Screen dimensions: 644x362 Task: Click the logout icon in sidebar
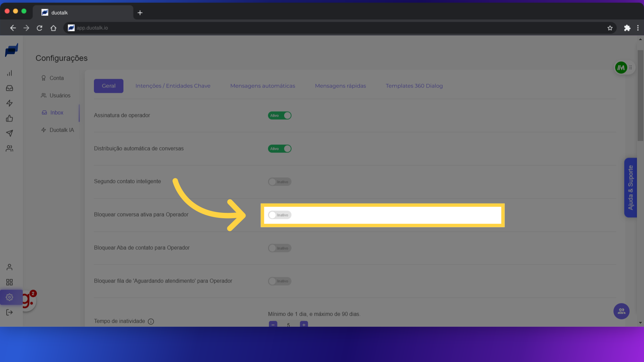9,312
